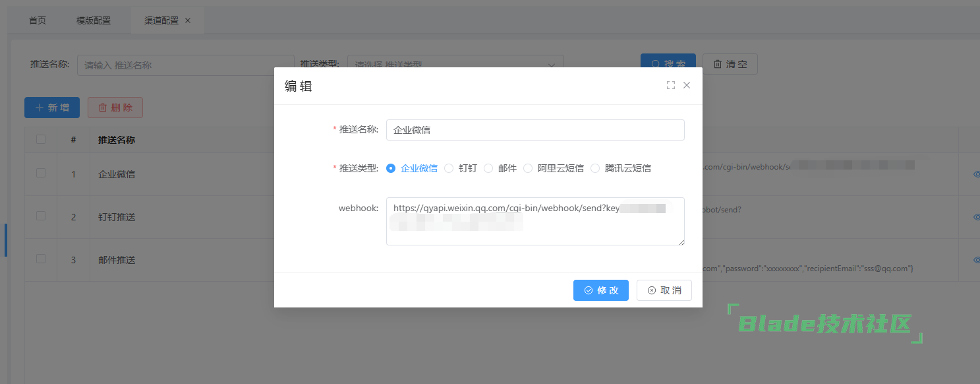The image size is (980, 384).
Task: Click the fullscreen icon in edit dialog
Action: 671,85
